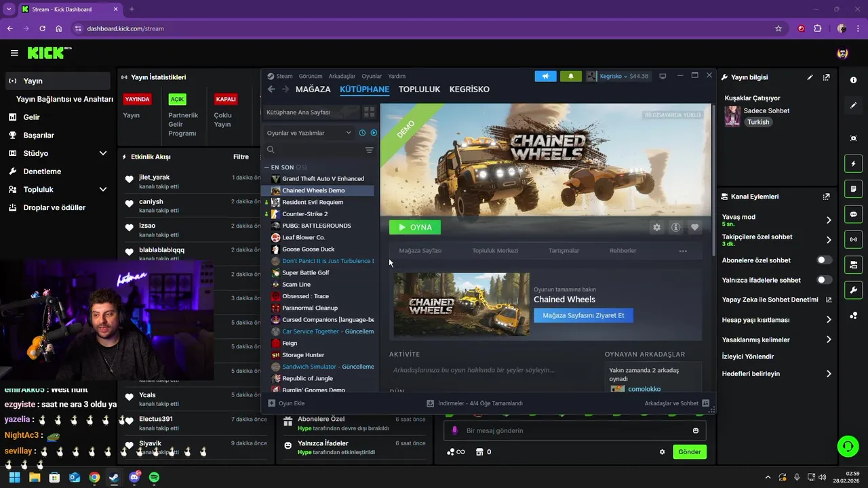Image resolution: width=868 pixels, height=488 pixels.
Task: Open Discord from Windows taskbar
Action: pyautogui.click(x=134, y=477)
